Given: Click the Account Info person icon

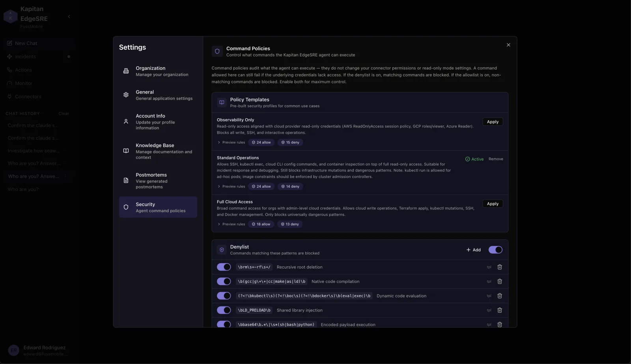Looking at the screenshot, I should 126,121.
